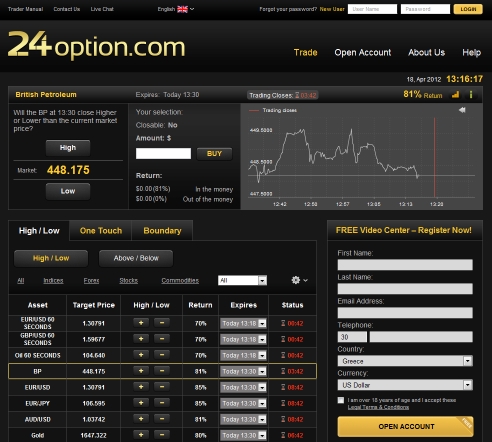Click the BUY button
The width and height of the screenshot is (492, 442).
(214, 154)
